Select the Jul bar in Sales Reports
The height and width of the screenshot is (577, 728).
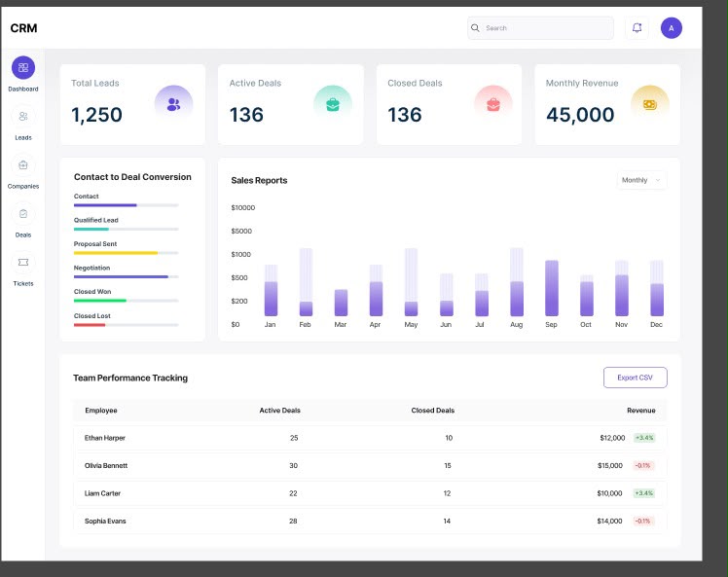tap(482, 295)
